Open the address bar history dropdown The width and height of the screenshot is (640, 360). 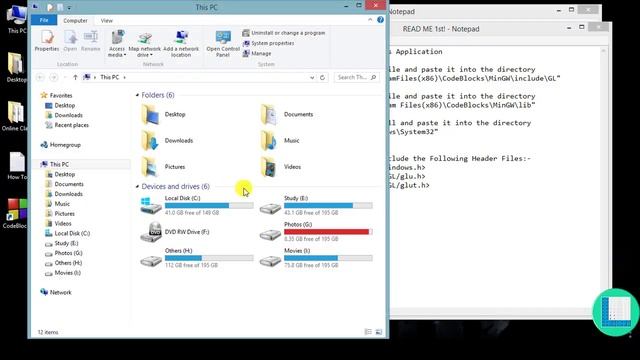(x=312, y=77)
